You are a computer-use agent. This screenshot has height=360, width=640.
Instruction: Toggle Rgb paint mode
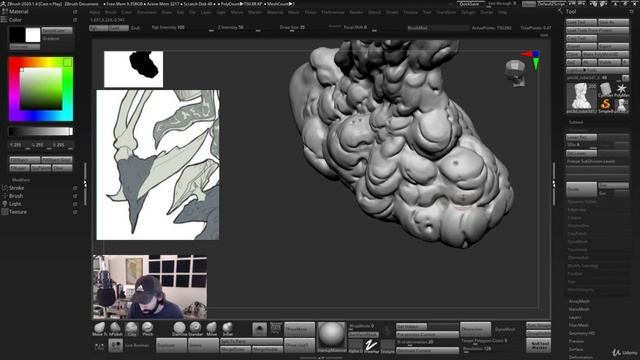point(98,28)
